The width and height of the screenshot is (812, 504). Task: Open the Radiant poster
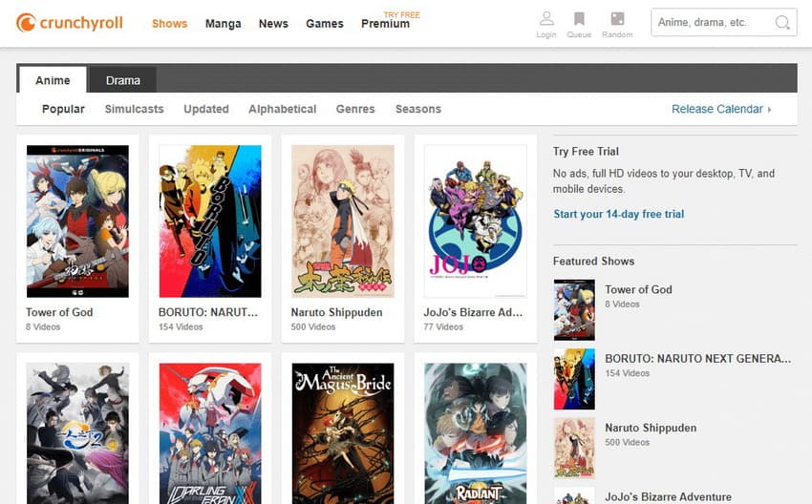[476, 433]
